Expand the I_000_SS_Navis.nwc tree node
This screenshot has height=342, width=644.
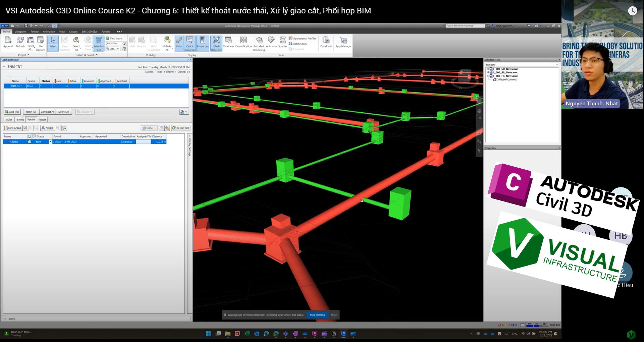(x=488, y=72)
